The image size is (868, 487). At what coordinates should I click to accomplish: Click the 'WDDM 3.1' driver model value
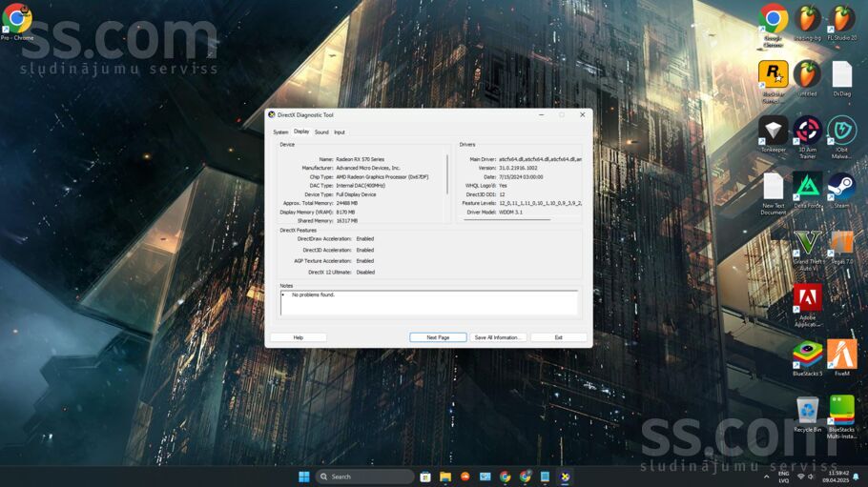(x=510, y=212)
